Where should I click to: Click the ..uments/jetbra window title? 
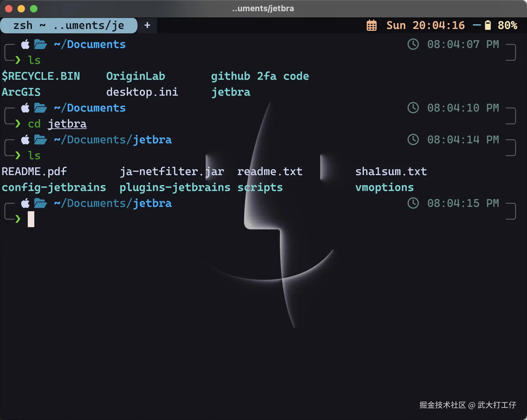263,8
